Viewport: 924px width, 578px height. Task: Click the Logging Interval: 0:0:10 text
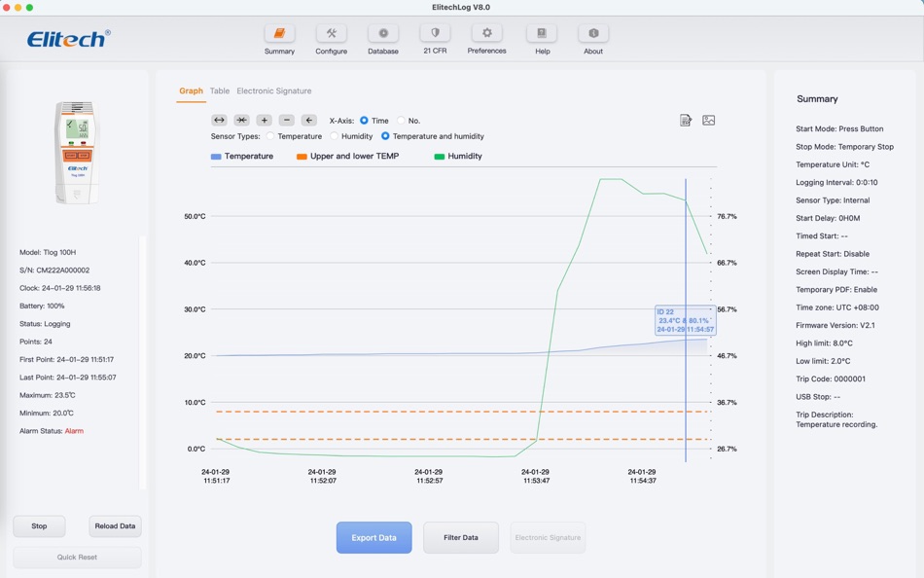coord(836,182)
